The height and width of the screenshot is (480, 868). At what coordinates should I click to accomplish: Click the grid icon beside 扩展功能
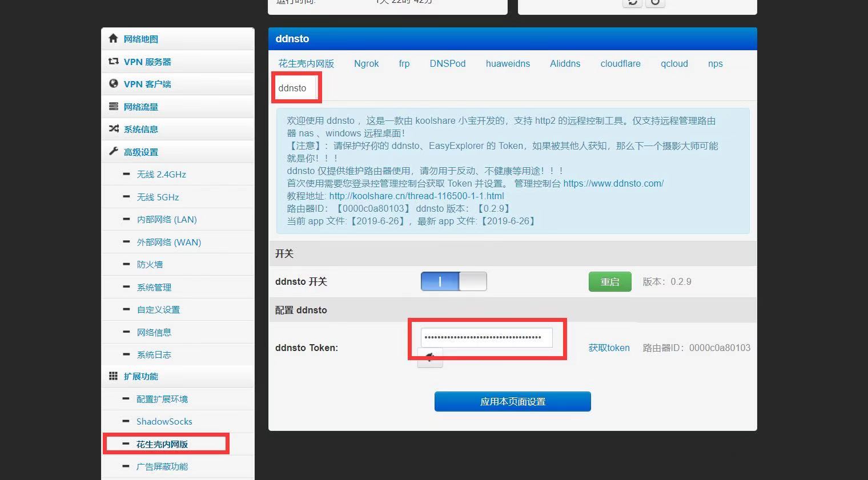tap(113, 376)
